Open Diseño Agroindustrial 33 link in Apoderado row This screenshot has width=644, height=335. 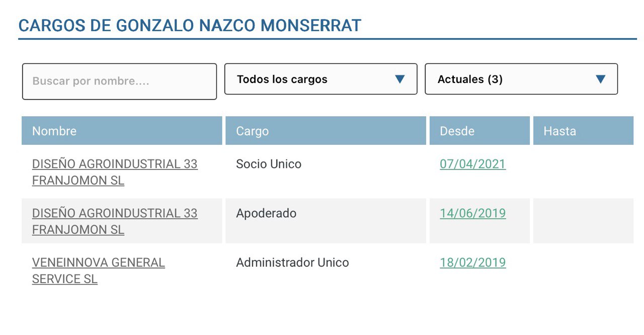115,221
